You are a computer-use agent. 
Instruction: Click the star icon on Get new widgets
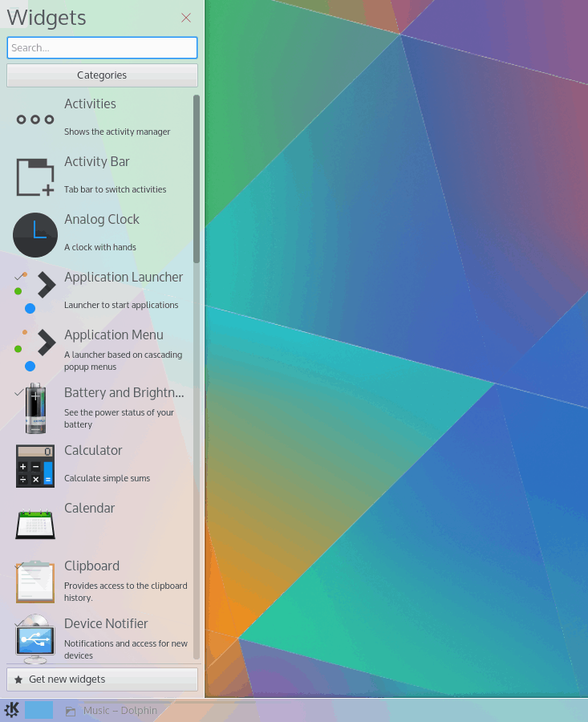(18, 679)
